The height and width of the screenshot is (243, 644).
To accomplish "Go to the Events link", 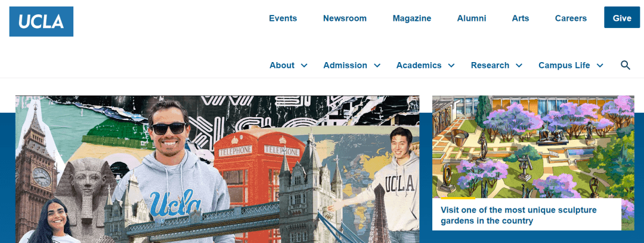I will click(x=283, y=18).
